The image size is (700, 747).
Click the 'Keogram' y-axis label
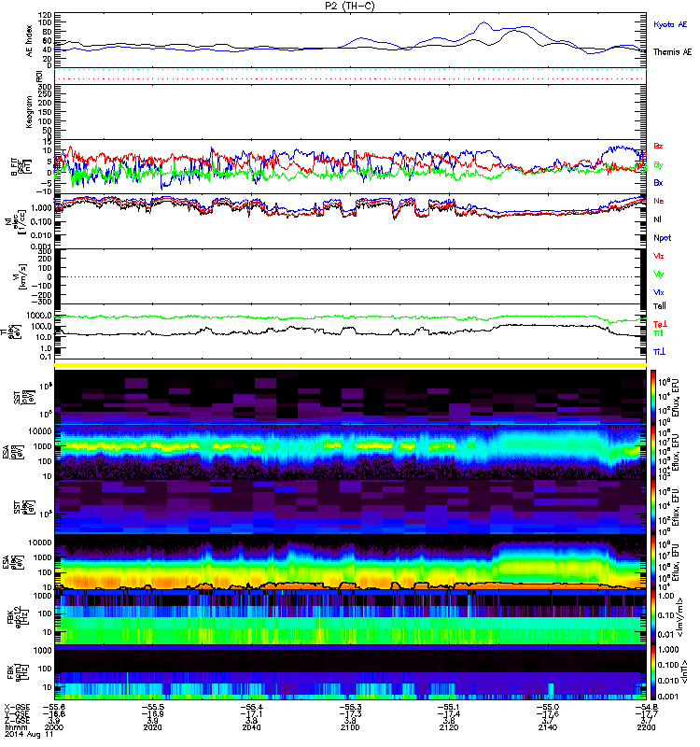tap(30, 111)
